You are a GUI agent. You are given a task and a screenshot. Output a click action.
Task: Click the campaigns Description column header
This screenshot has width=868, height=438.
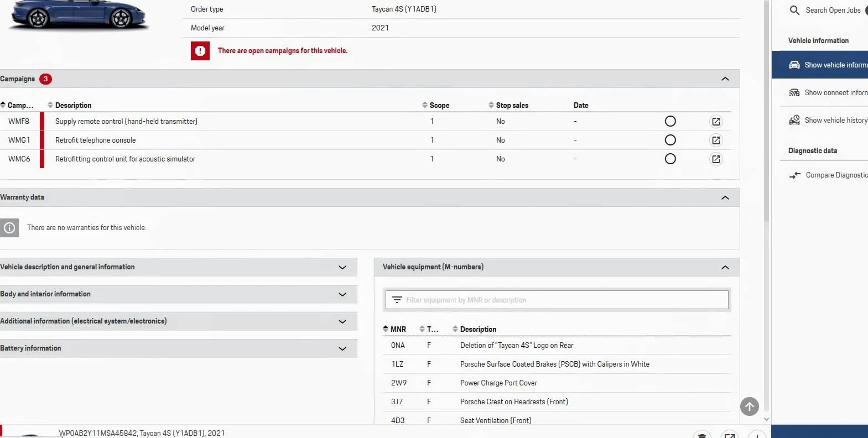pyautogui.click(x=73, y=105)
